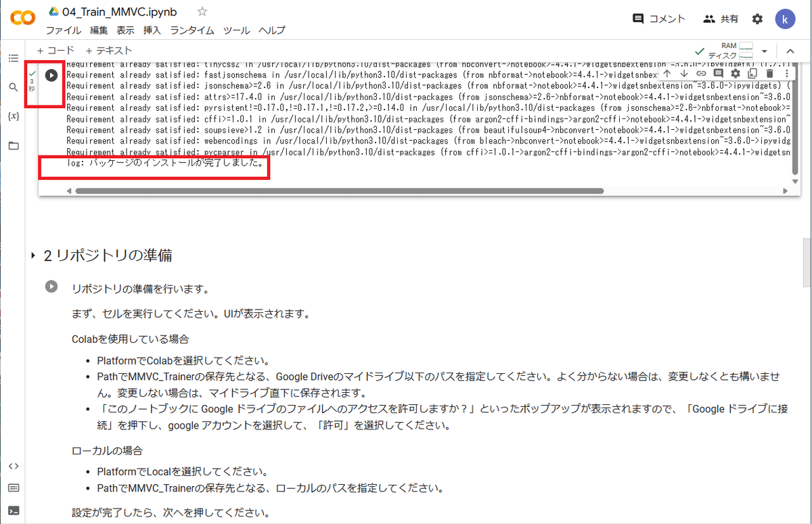Viewport: 812px width, 524px height.
Task: Open the ファイル menu
Action: [64, 30]
